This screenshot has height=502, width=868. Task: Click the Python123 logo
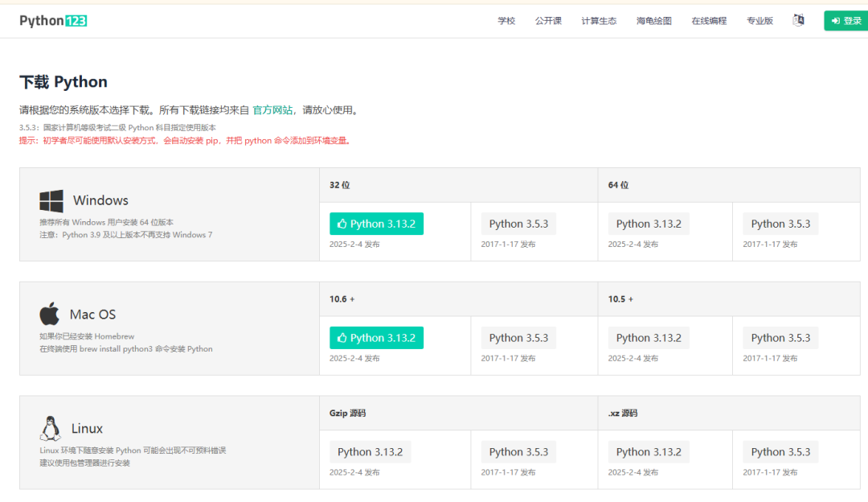tap(53, 20)
